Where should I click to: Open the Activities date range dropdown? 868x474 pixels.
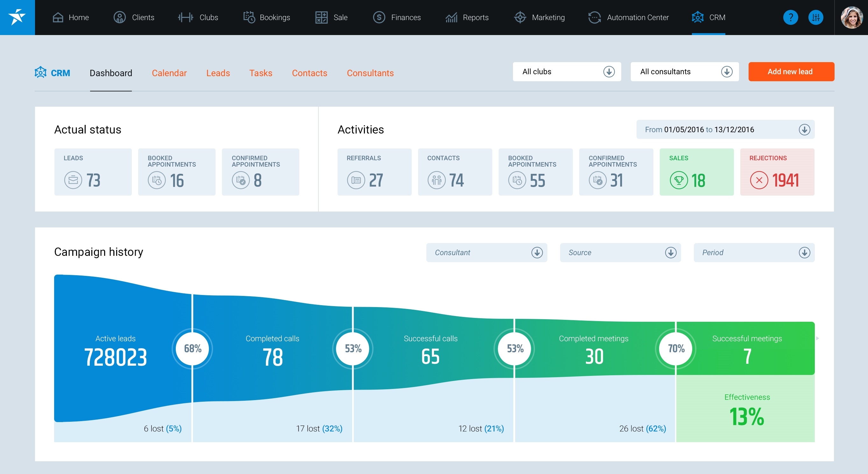(x=725, y=129)
